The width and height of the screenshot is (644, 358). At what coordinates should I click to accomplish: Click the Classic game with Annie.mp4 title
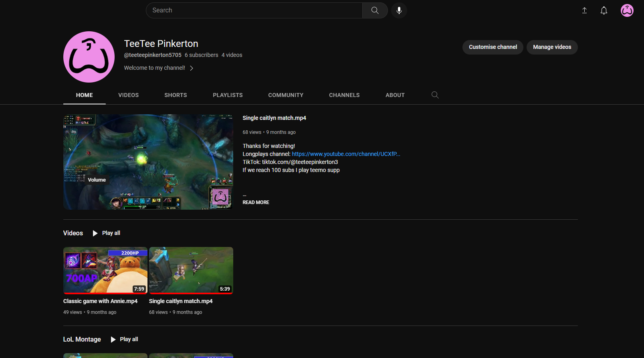(100, 301)
